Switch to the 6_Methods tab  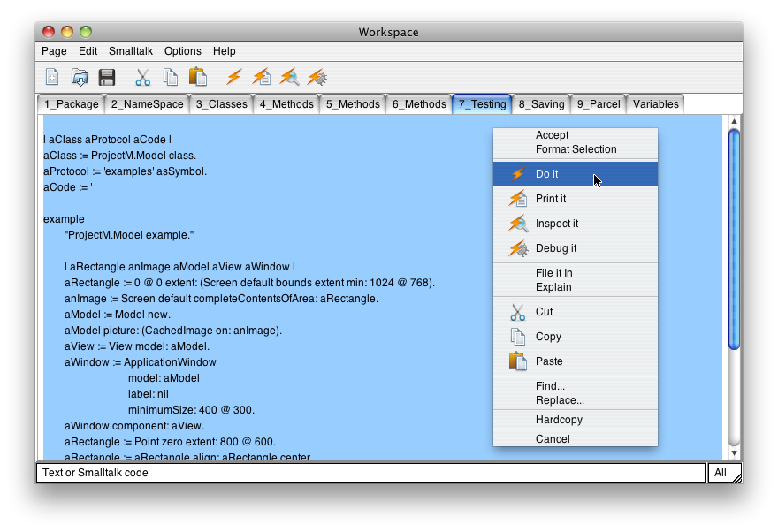coord(419,104)
